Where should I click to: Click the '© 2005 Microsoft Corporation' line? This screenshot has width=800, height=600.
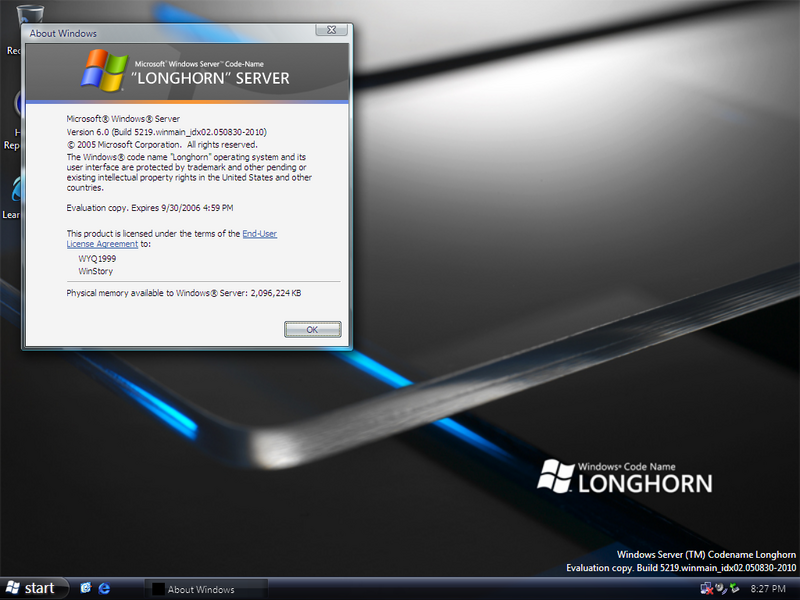click(162, 145)
